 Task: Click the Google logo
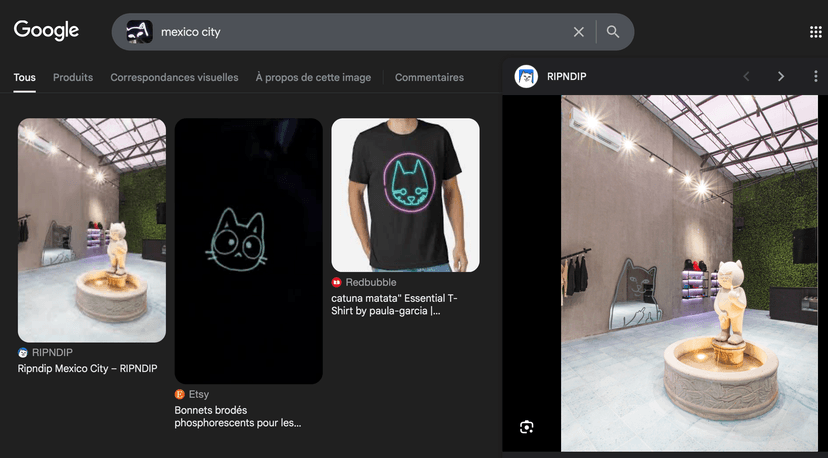[46, 31]
